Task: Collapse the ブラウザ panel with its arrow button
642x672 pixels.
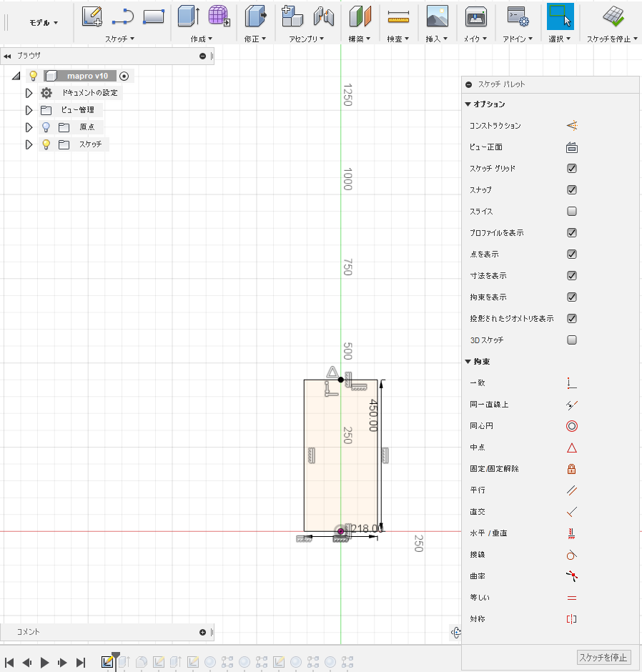Action: click(8, 56)
